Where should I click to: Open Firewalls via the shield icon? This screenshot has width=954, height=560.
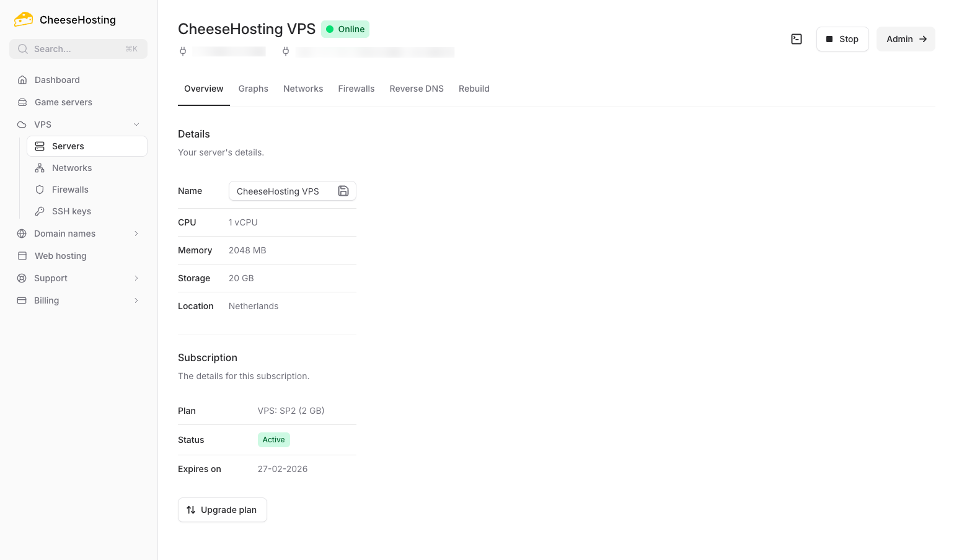click(40, 190)
